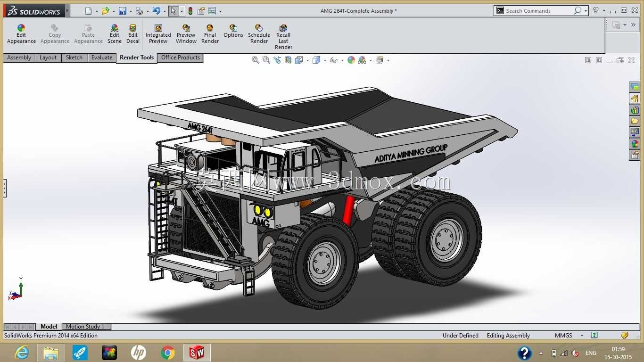The image size is (644, 362).
Task: Click the Search Commands input field
Action: pos(539,10)
